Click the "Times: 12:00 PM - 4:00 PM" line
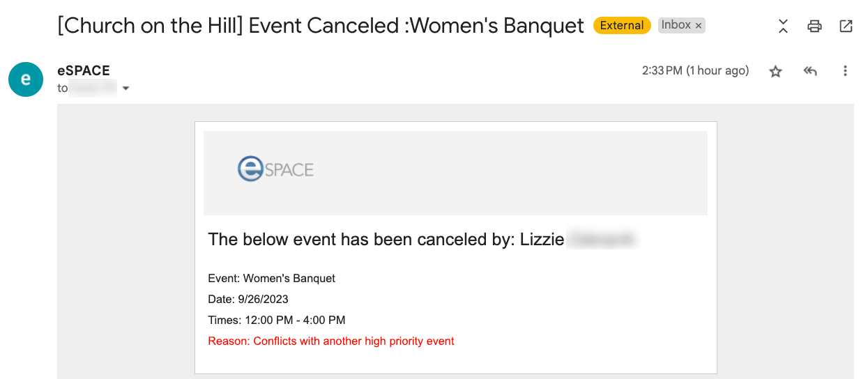The height and width of the screenshot is (379, 868). (277, 320)
